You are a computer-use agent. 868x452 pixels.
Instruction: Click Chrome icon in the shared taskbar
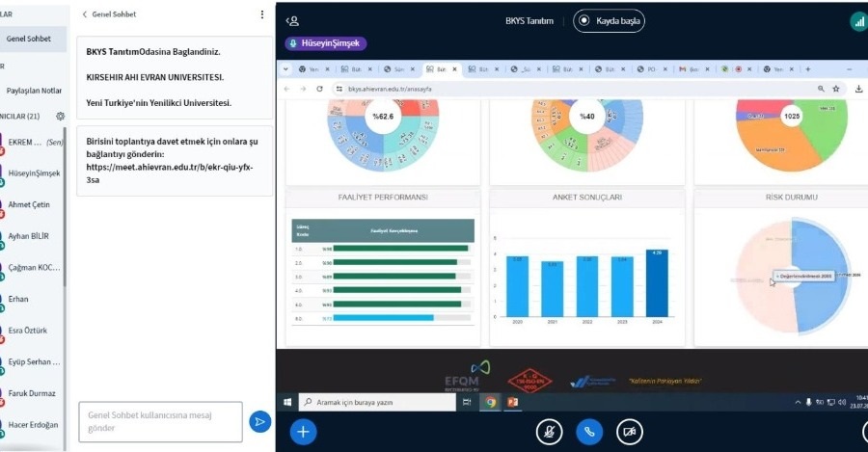pyautogui.click(x=491, y=402)
